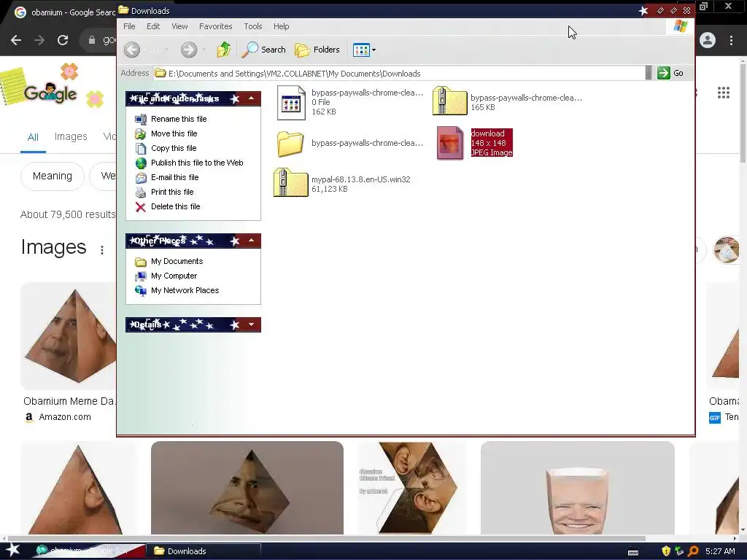
Task: Click the star Start button on taskbar
Action: [13, 550]
